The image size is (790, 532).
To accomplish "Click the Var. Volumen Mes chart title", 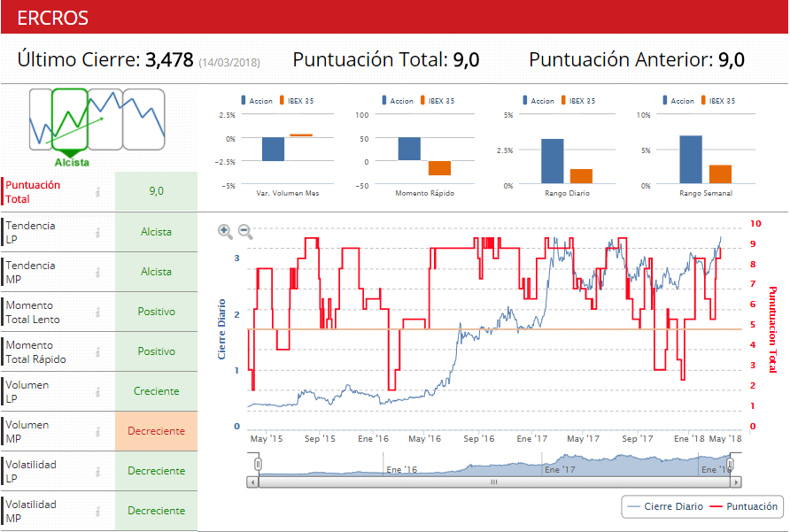I will coord(288,193).
